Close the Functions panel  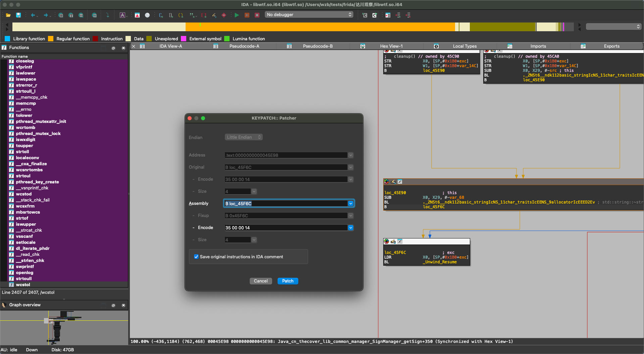click(123, 48)
